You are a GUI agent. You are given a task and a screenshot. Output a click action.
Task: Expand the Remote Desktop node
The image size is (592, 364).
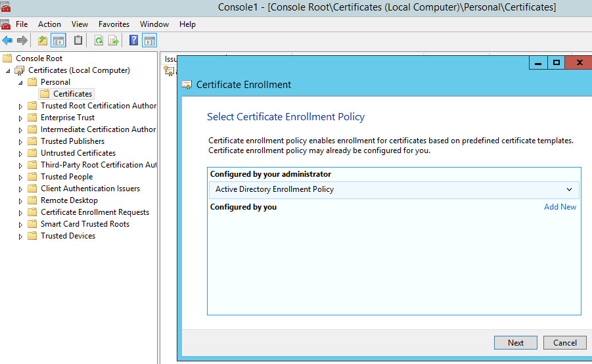pos(20,201)
